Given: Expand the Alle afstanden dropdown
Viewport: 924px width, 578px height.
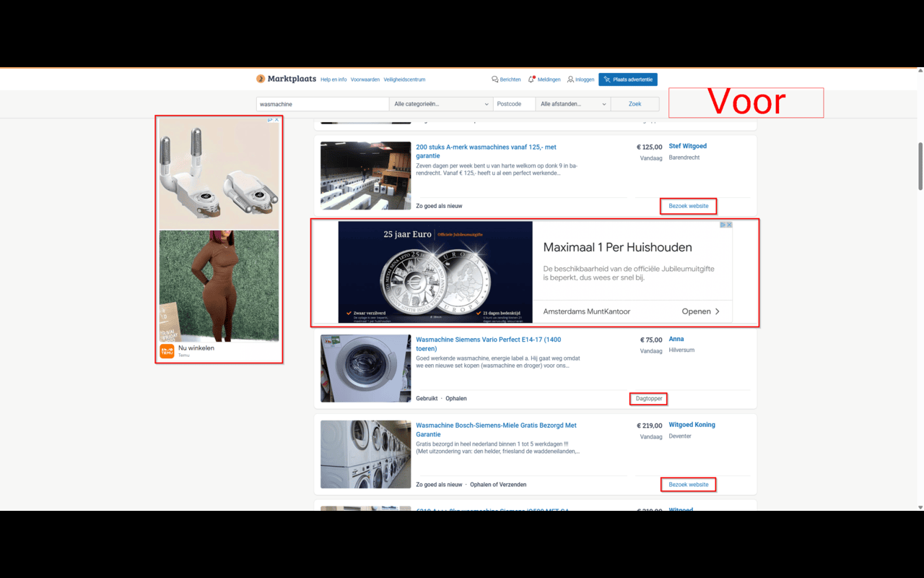Looking at the screenshot, I should pos(572,103).
